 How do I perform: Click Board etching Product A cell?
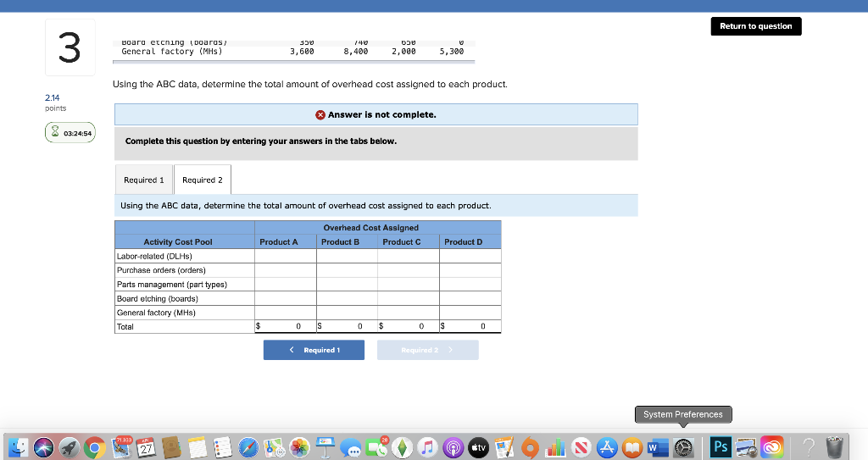(286, 298)
